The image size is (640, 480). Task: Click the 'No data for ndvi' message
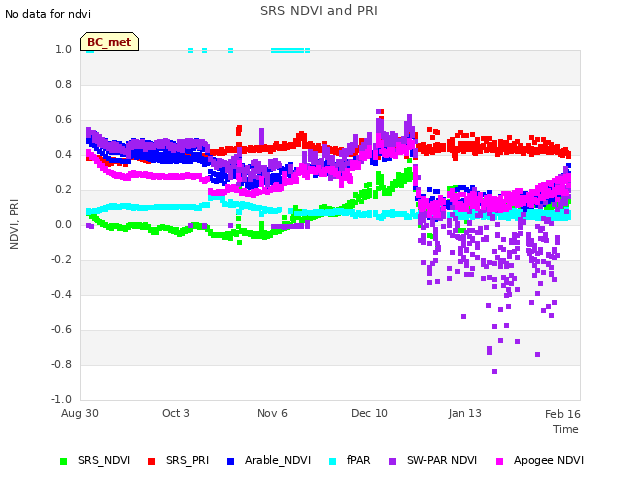(48, 14)
